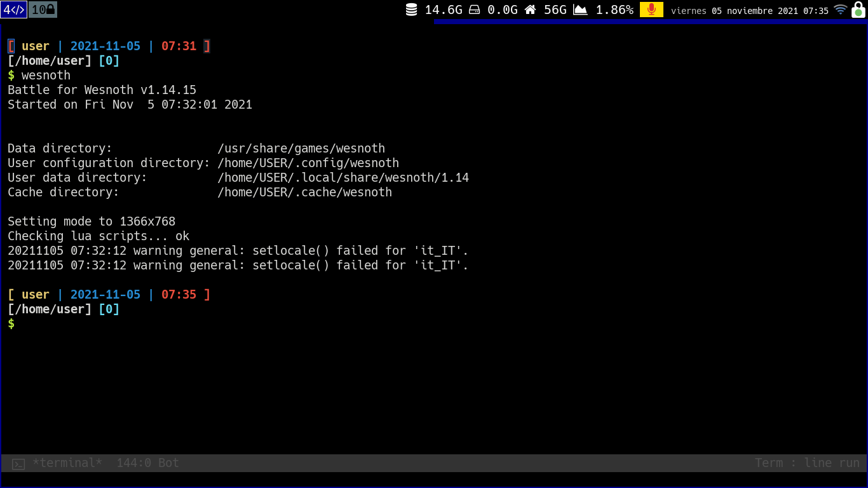
Task: Click the 'wesnoth' command text
Action: point(46,76)
